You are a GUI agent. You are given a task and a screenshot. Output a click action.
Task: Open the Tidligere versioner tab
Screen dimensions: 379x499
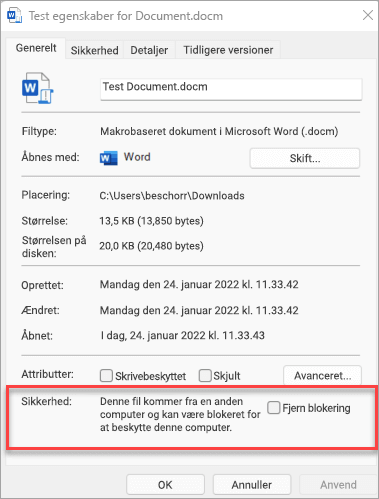pos(228,50)
